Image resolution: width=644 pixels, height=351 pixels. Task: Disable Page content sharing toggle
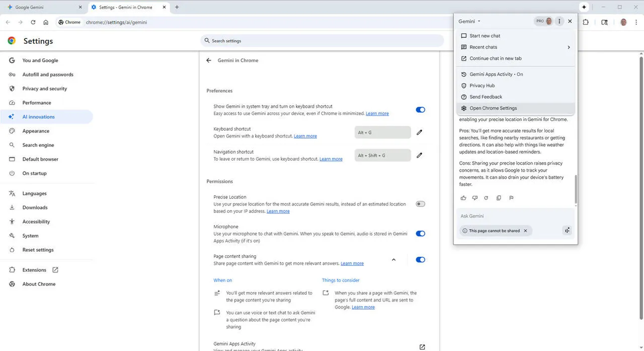point(420,260)
